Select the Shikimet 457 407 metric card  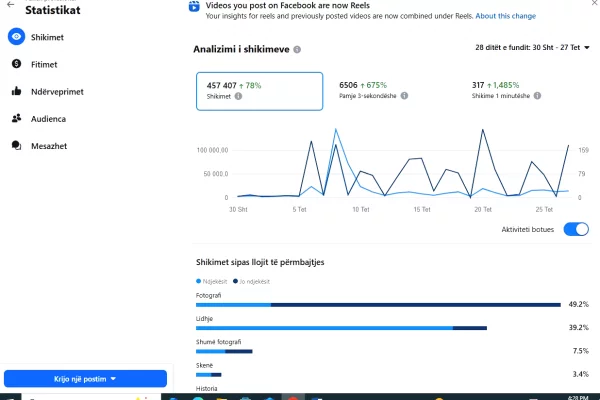coord(258,91)
